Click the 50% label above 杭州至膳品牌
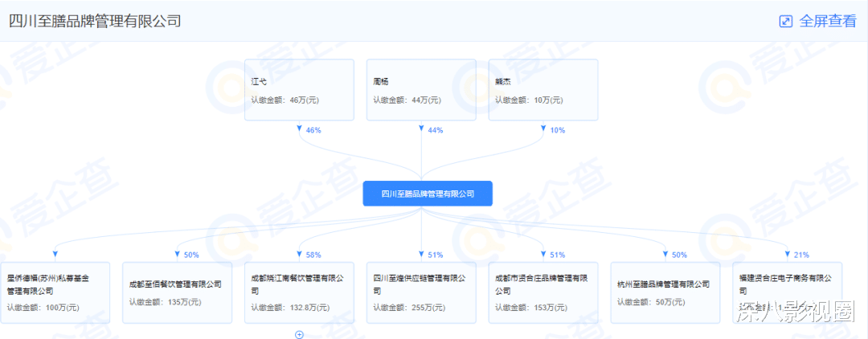868x339 pixels. (679, 255)
